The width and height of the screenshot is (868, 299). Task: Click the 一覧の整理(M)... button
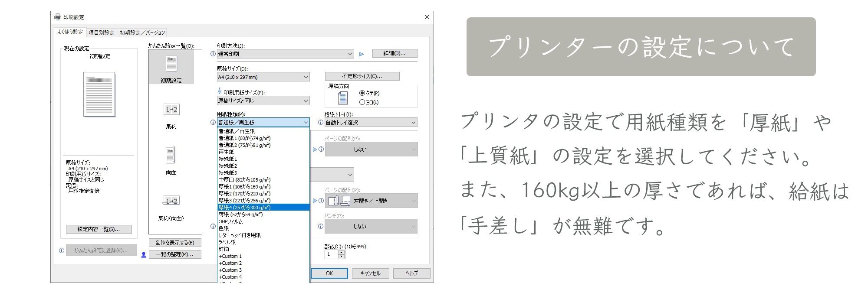[x=175, y=254]
